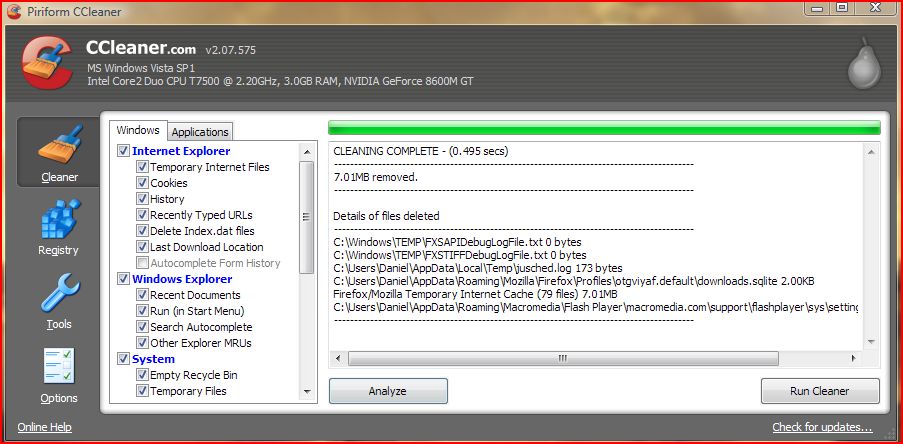Screen dimensions: 903x444
Task: Click the Analyze button
Action: [x=388, y=391]
